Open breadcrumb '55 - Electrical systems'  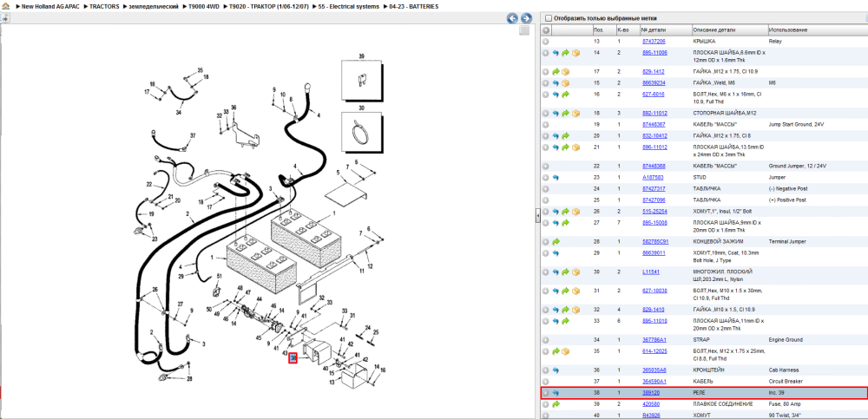[349, 6]
